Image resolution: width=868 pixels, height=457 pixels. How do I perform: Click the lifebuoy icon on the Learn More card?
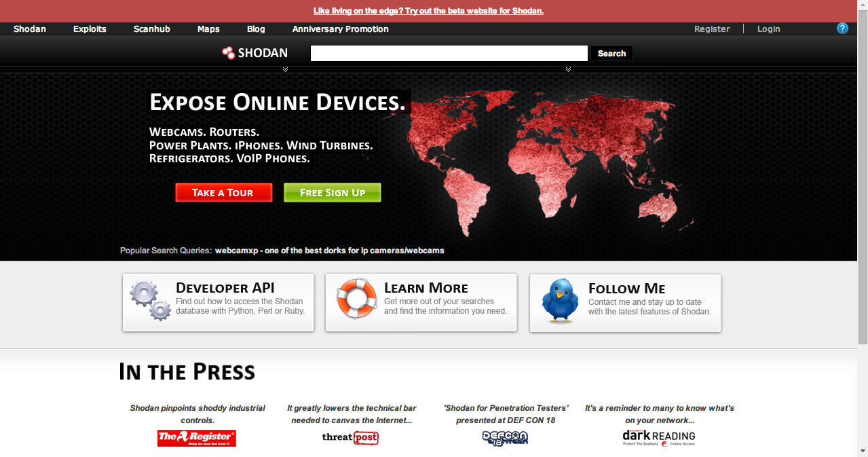click(356, 298)
